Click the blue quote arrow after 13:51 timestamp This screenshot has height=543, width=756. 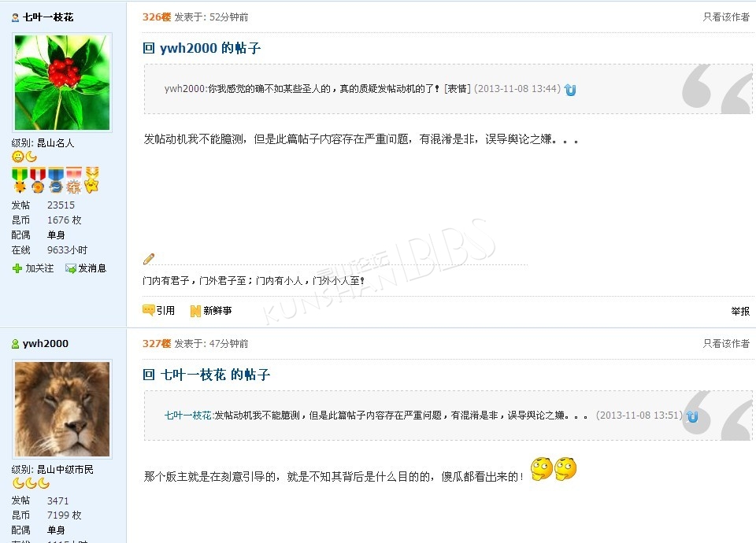click(692, 416)
